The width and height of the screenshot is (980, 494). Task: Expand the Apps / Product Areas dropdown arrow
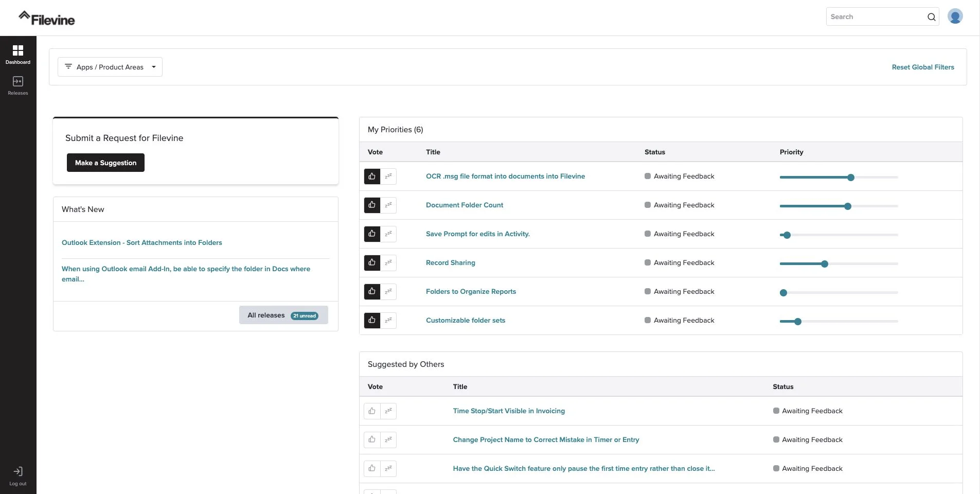click(x=153, y=67)
